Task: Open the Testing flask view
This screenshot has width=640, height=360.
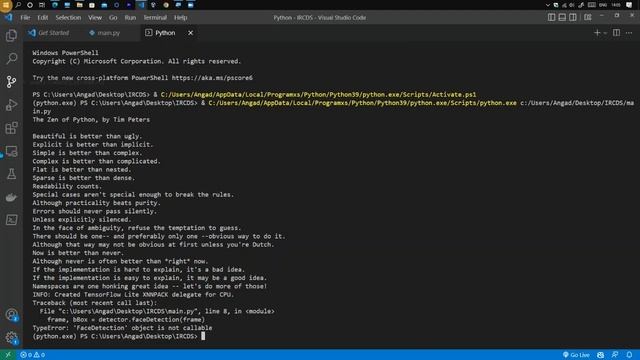Action: 11,174
